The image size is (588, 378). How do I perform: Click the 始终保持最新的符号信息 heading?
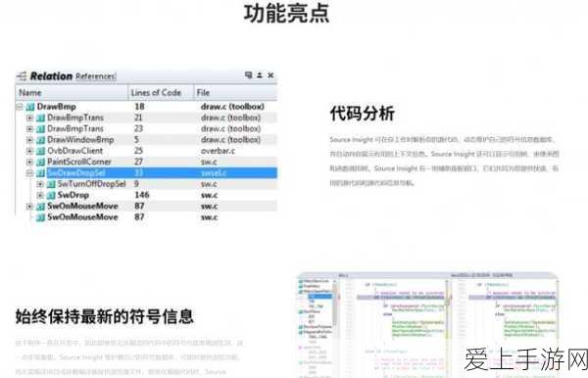(105, 316)
